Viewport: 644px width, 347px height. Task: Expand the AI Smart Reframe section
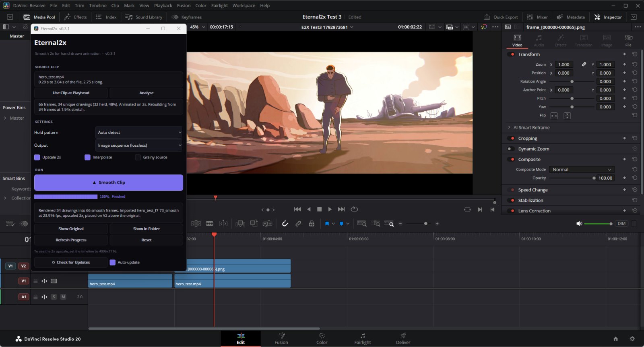[x=509, y=127]
